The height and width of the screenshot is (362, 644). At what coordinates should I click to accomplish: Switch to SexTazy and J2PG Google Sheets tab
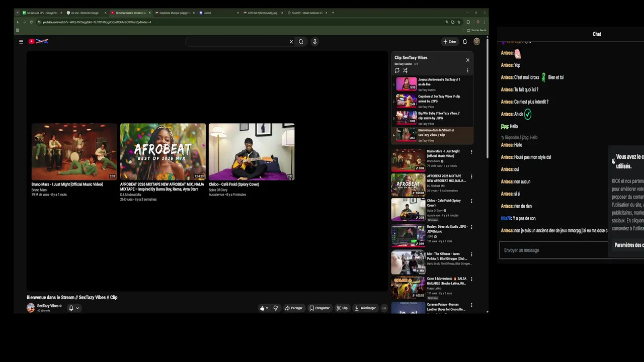pyautogui.click(x=42, y=13)
